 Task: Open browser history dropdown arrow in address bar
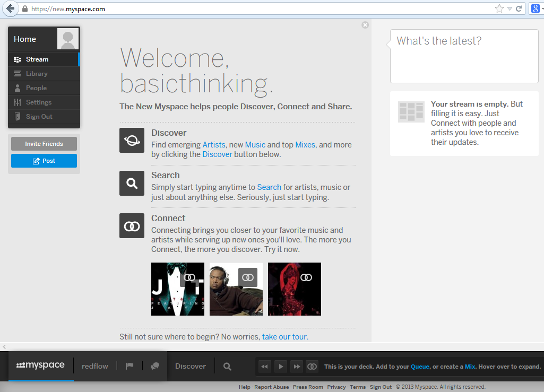pos(510,8)
